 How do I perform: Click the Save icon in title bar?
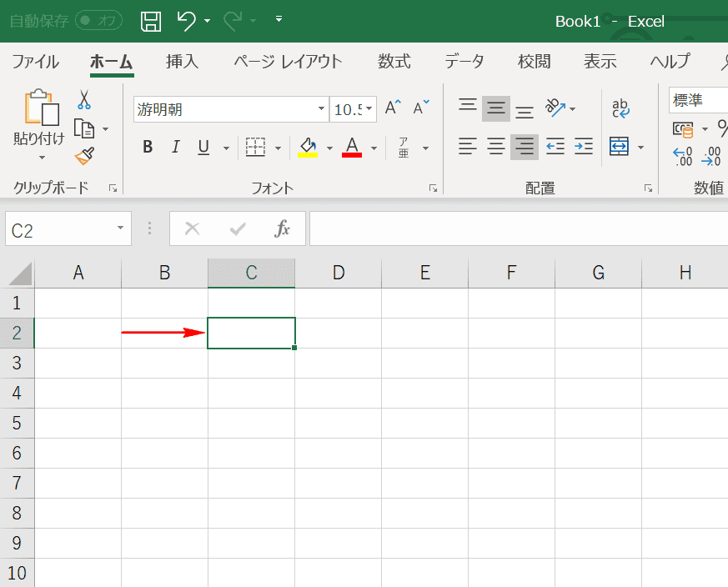tap(151, 22)
